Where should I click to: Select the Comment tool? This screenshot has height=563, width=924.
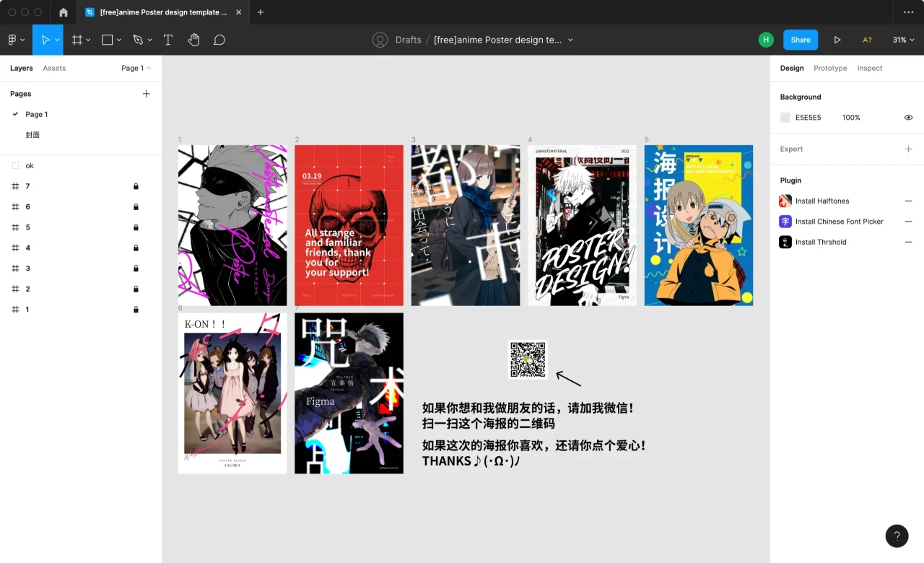click(219, 40)
